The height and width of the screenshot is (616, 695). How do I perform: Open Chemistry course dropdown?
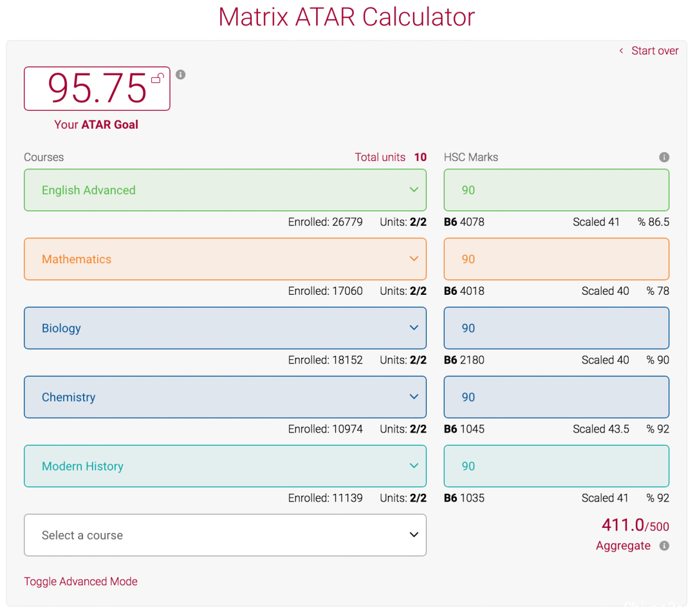pos(225,397)
